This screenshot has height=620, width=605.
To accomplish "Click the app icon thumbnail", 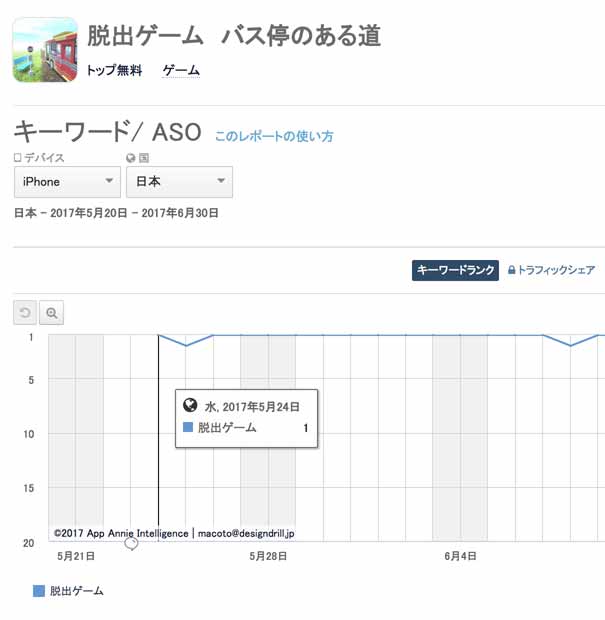I will coord(45,49).
